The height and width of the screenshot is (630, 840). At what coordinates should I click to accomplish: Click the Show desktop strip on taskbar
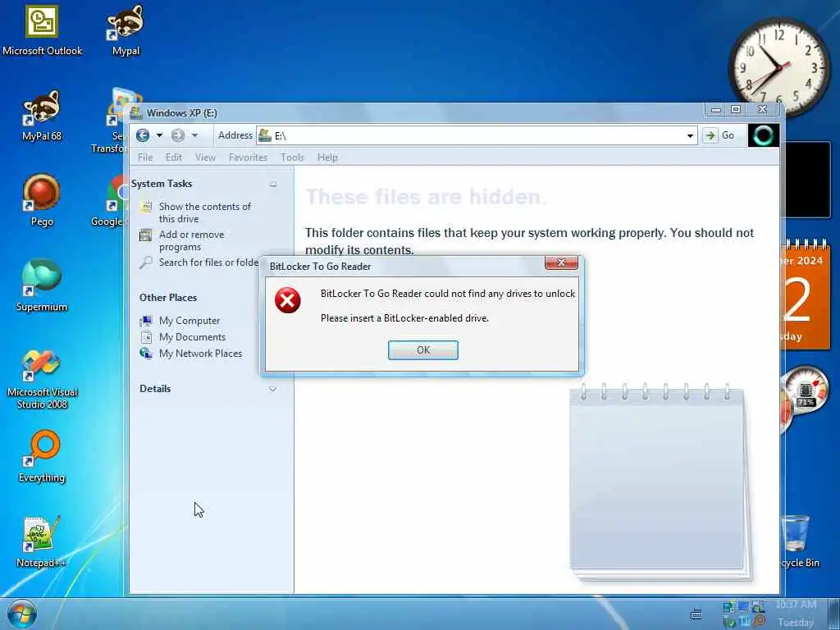(x=834, y=614)
